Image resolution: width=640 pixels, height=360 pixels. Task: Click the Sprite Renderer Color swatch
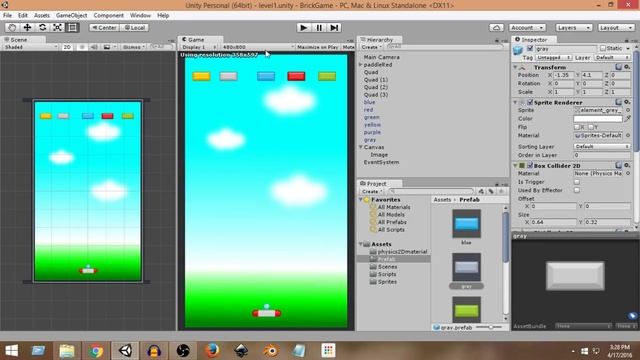(598, 119)
